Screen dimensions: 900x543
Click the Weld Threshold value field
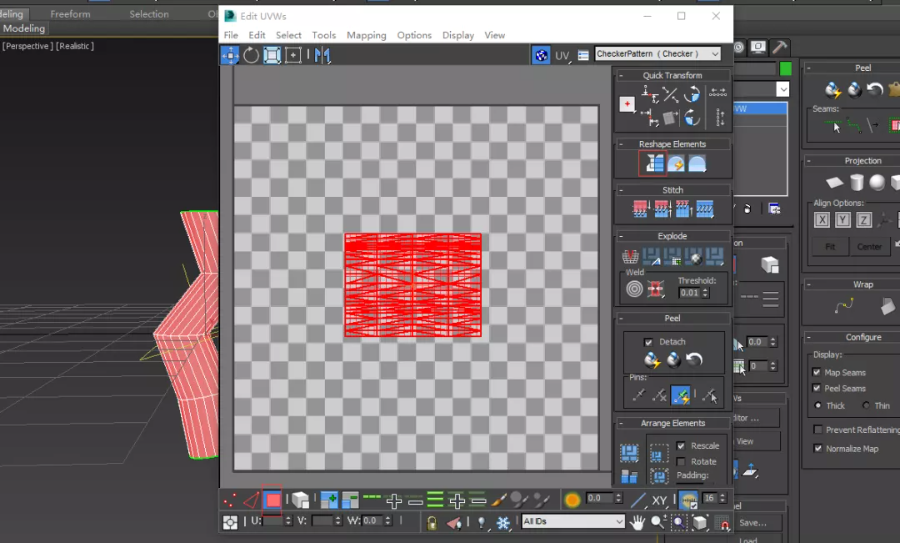coord(689,293)
